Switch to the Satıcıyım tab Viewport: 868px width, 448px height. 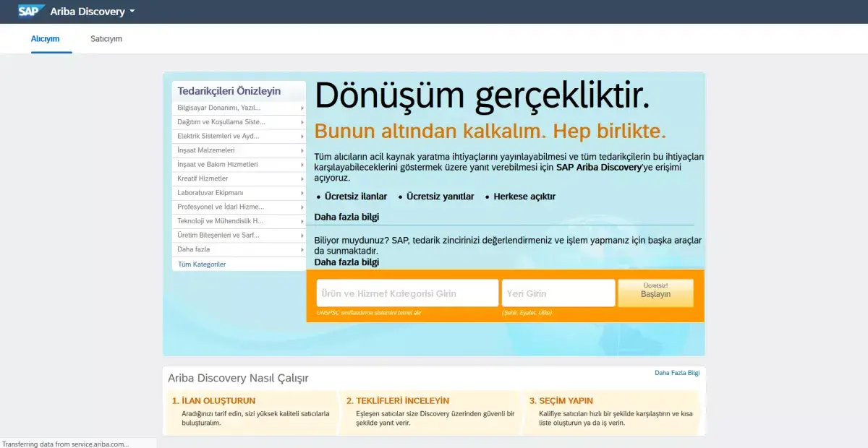(106, 39)
